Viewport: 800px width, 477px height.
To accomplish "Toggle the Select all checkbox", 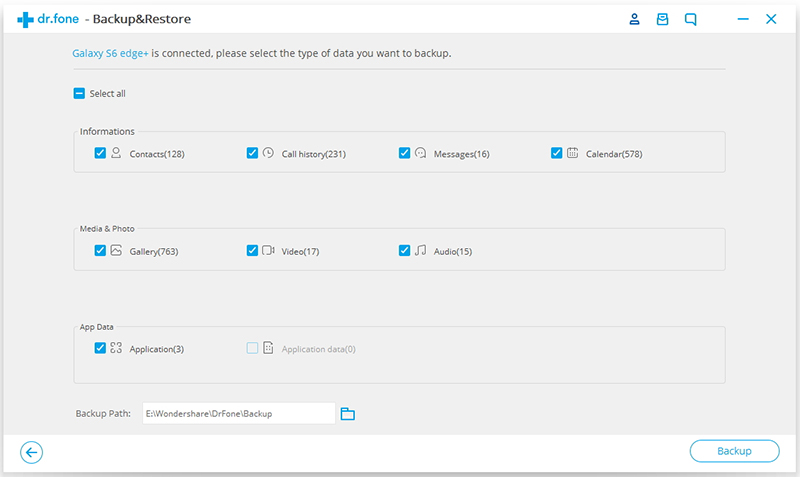I will point(79,94).
